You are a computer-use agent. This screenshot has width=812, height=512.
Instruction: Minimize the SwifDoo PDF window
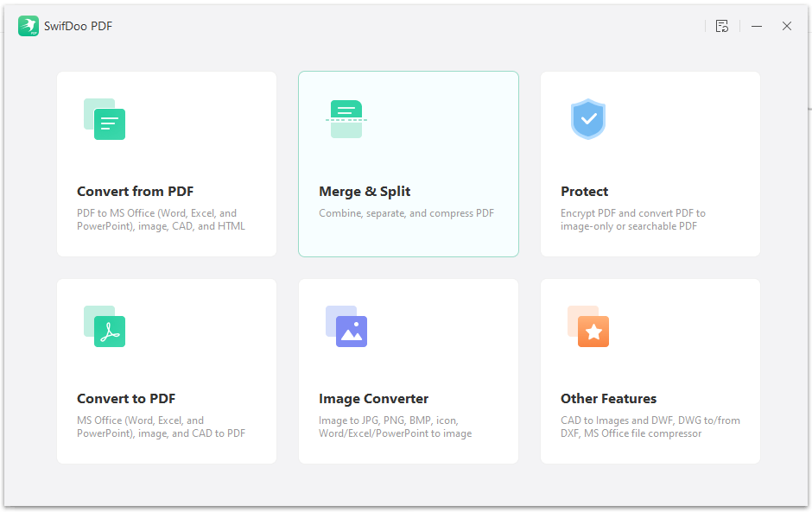[x=757, y=26]
